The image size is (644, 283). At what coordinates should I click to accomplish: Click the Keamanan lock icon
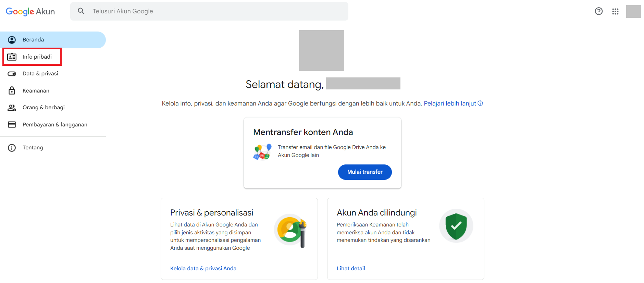12,90
